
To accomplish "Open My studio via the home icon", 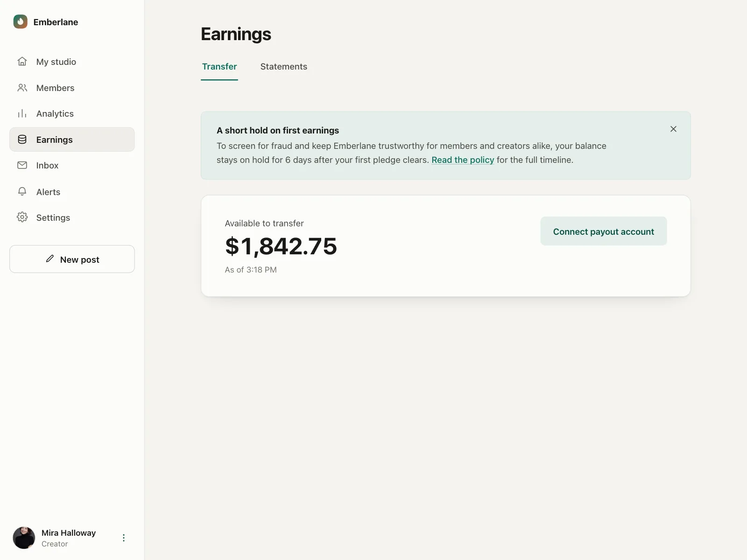I will [22, 62].
